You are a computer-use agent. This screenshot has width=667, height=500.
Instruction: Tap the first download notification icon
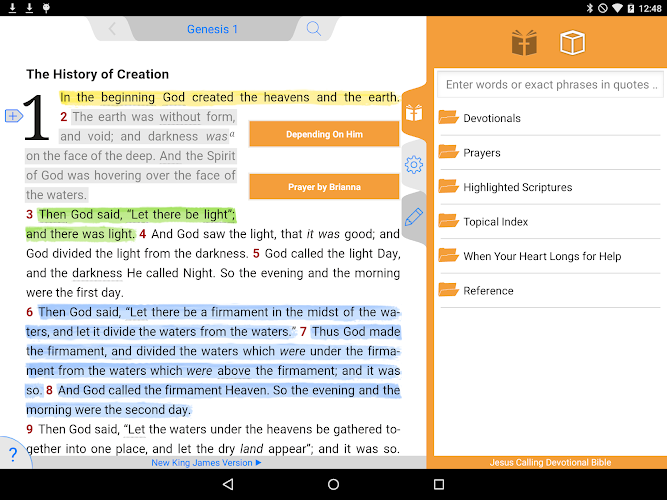[x=12, y=8]
